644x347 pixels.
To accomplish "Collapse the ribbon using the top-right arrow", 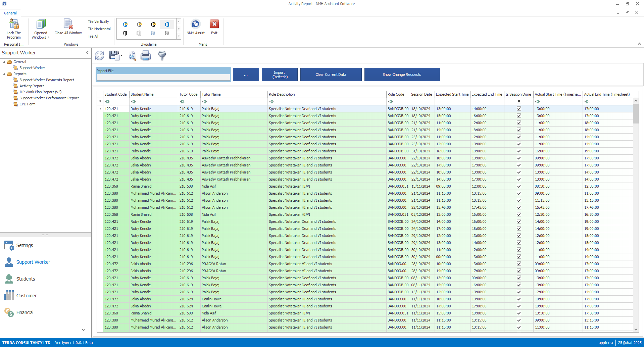I will click(x=639, y=44).
